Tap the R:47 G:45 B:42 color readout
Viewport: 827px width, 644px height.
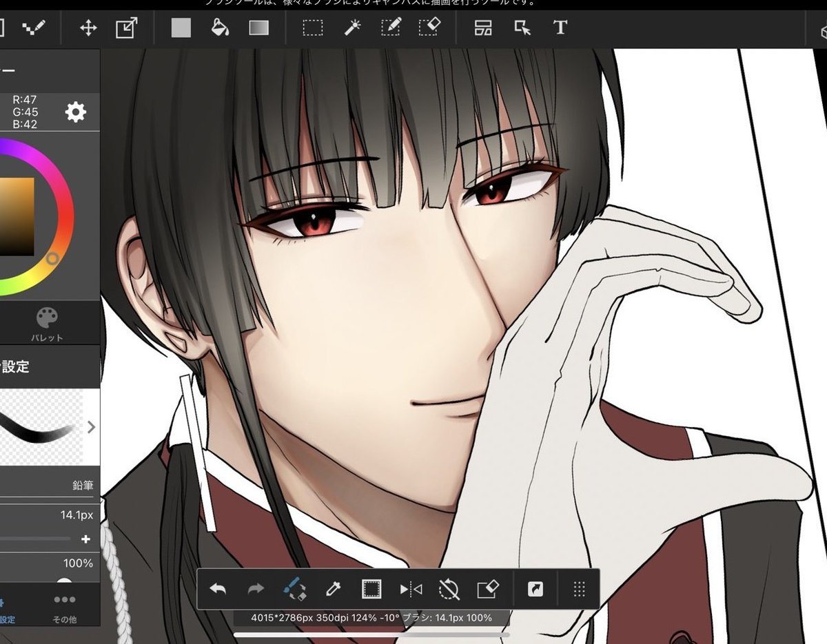[25, 112]
